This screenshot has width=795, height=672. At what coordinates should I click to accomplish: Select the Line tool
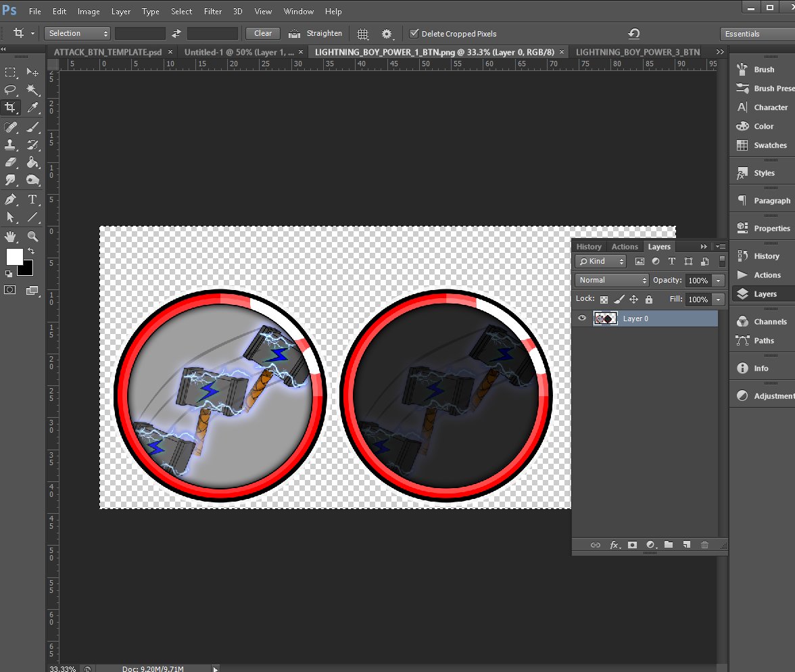coord(32,217)
